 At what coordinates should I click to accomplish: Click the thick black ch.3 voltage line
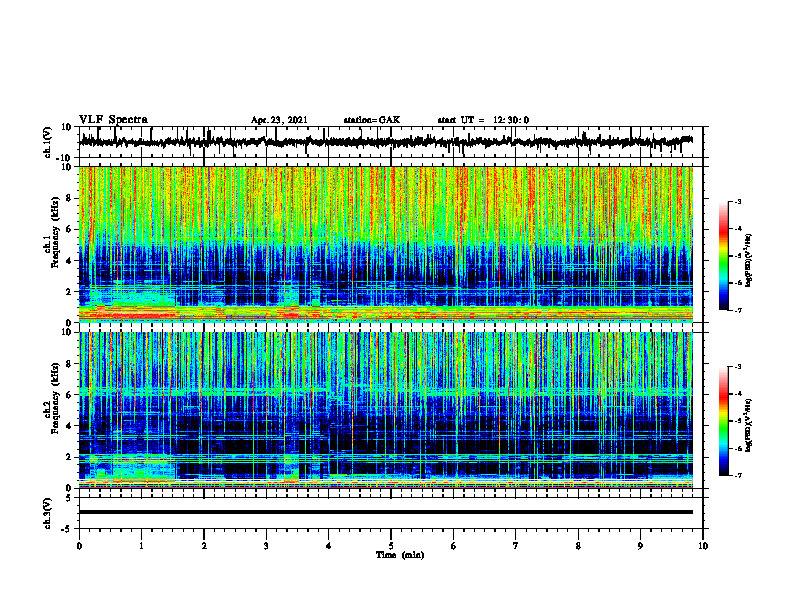pyautogui.click(x=385, y=512)
